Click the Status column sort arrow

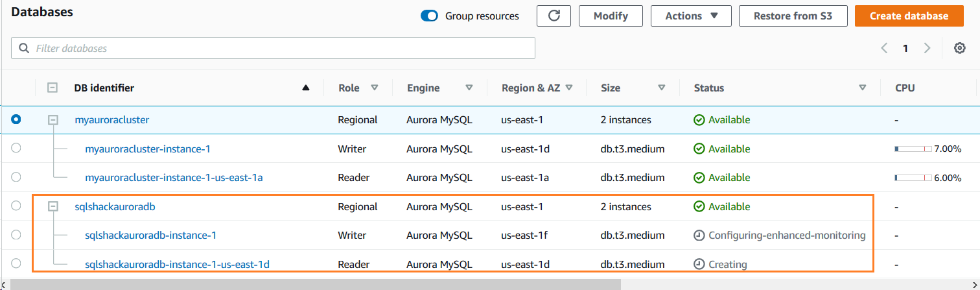coord(863,88)
